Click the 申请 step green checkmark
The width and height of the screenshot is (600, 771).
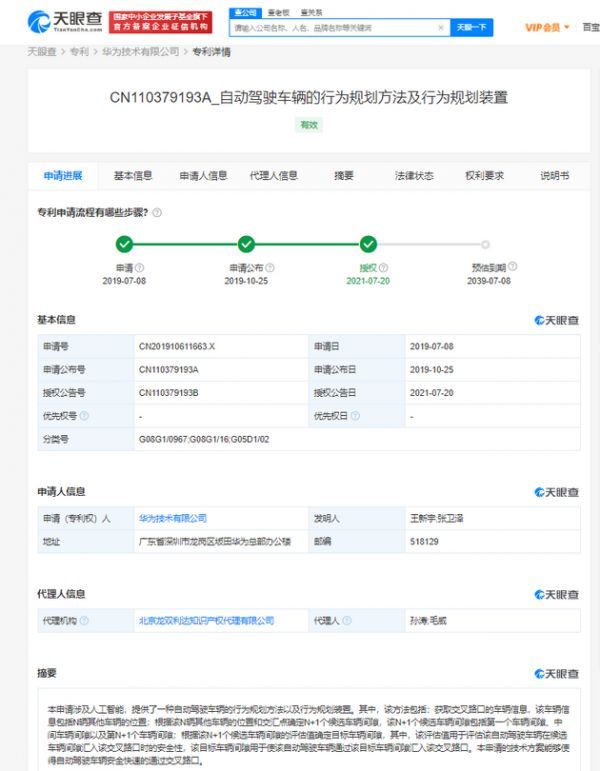124,244
